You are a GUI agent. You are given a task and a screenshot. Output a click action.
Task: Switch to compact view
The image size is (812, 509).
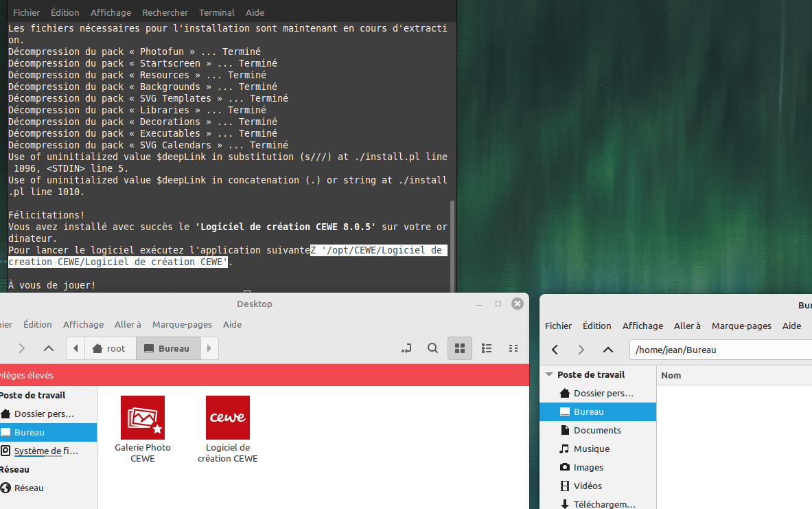pos(513,348)
